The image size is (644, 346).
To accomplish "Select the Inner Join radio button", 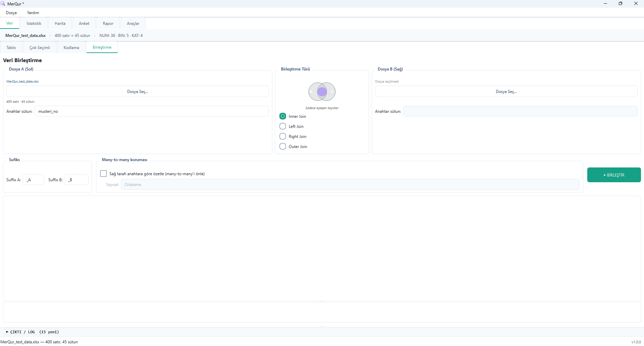I will tap(283, 116).
